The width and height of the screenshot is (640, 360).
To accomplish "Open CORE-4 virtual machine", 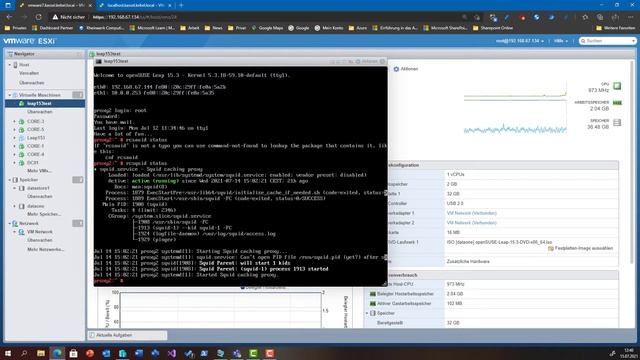I will (36, 154).
